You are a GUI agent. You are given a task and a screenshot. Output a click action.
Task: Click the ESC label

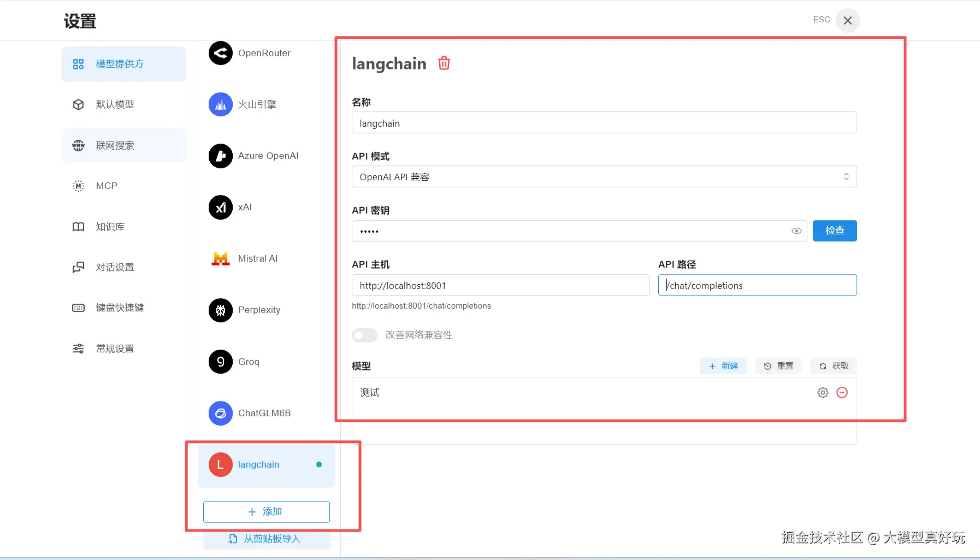822,20
